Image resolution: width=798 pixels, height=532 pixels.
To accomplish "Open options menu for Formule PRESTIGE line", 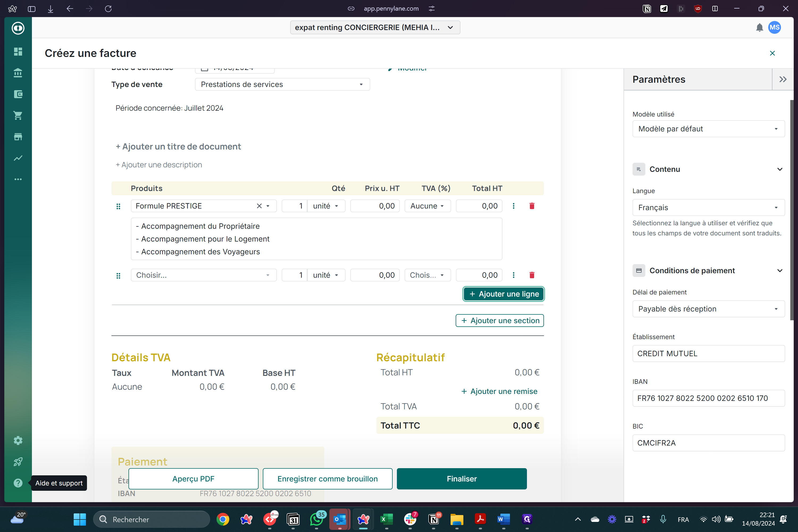I will coord(513,206).
